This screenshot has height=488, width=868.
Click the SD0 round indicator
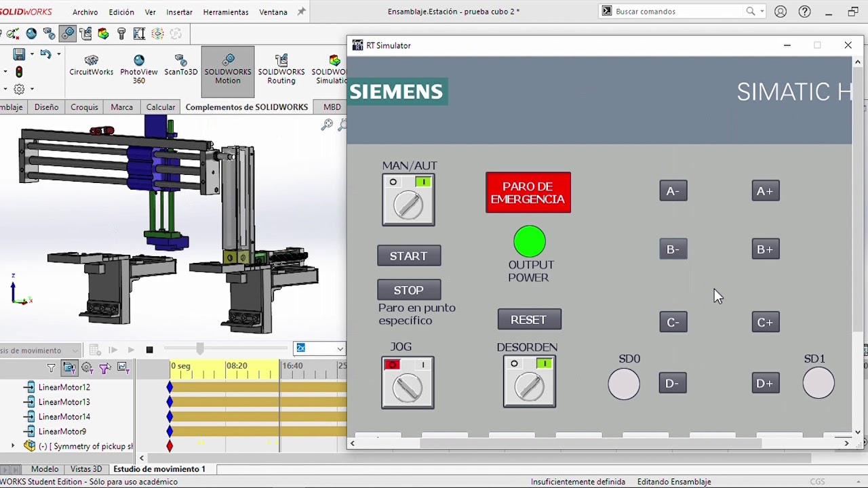(624, 384)
